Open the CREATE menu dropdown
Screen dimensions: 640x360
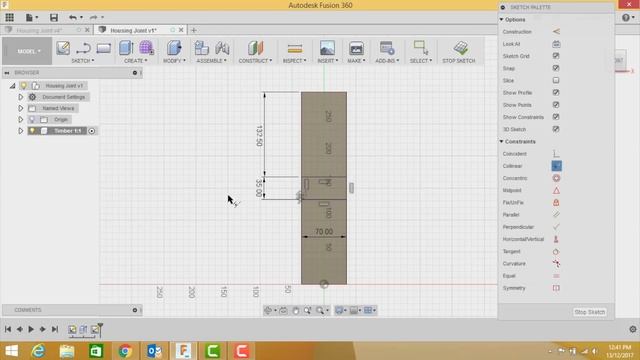pos(136,60)
